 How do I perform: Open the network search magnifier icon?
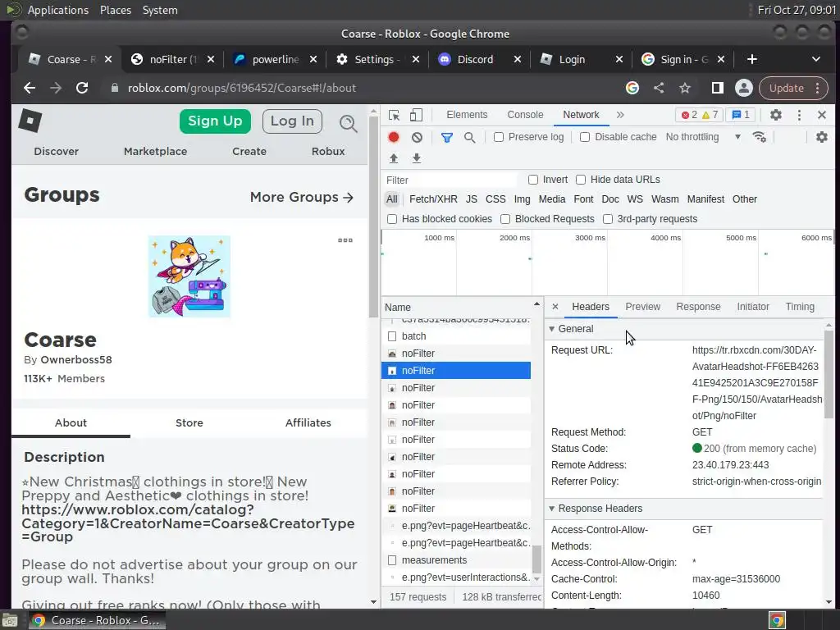[x=469, y=137]
